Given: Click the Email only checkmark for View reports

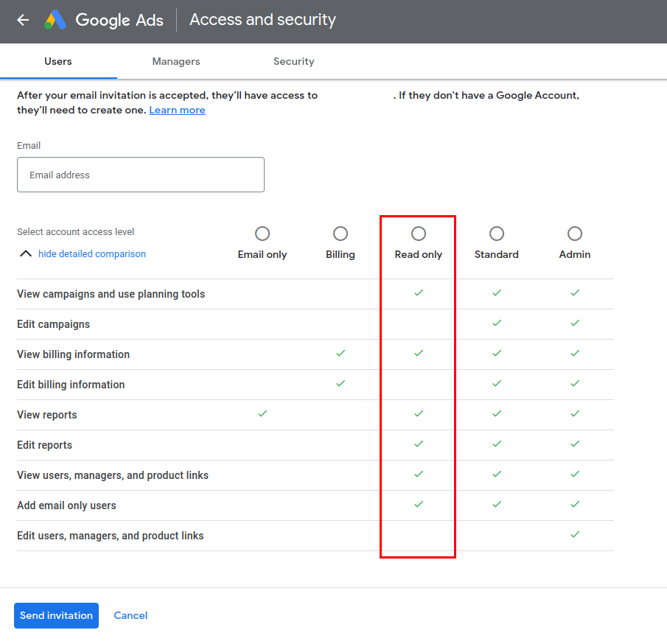Looking at the screenshot, I should coord(262,414).
